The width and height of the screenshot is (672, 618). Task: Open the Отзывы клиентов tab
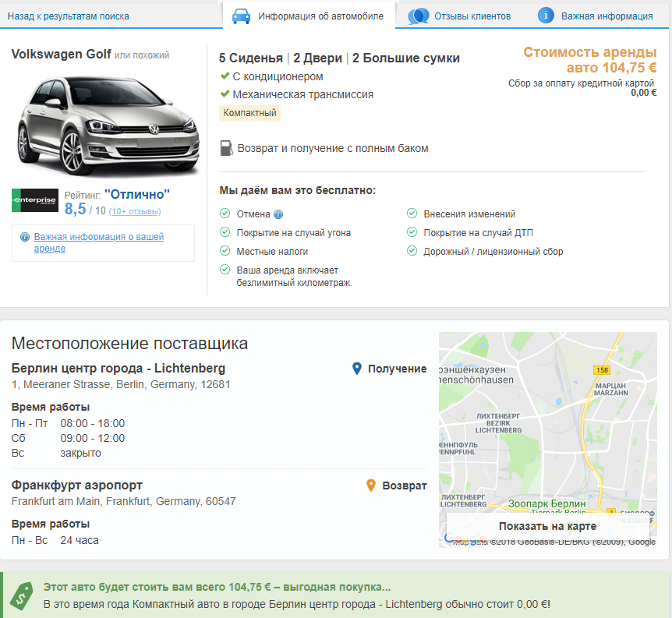click(472, 16)
